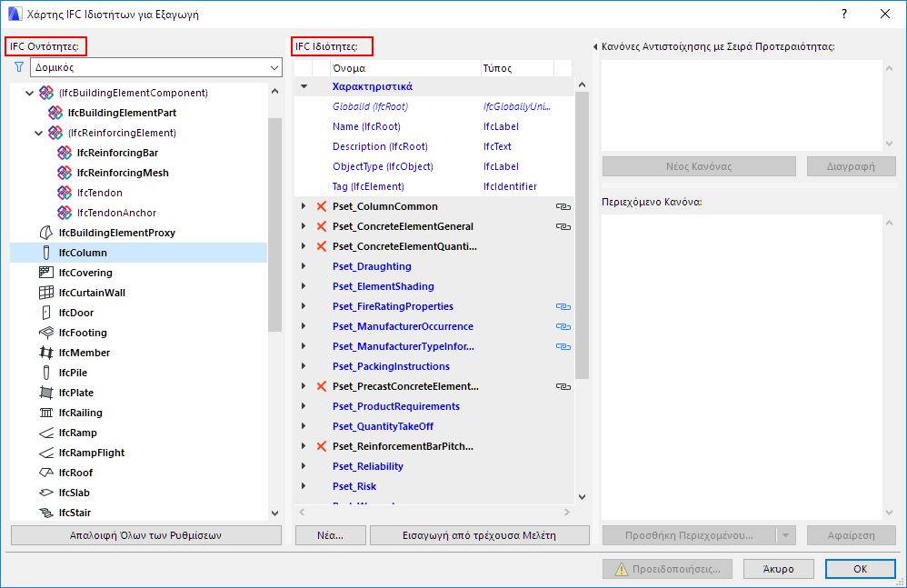The height and width of the screenshot is (588, 907).
Task: Select Pset_Reliability in the list
Action: [x=434, y=466]
